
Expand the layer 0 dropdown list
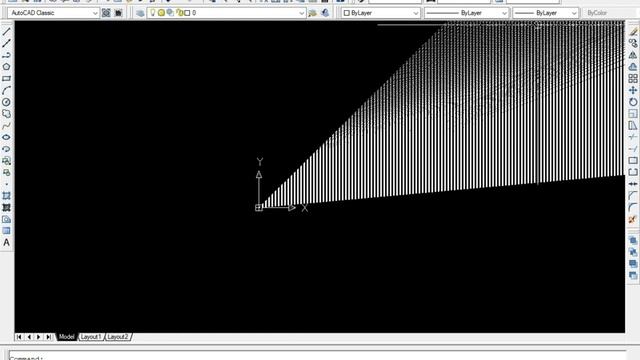click(x=302, y=13)
